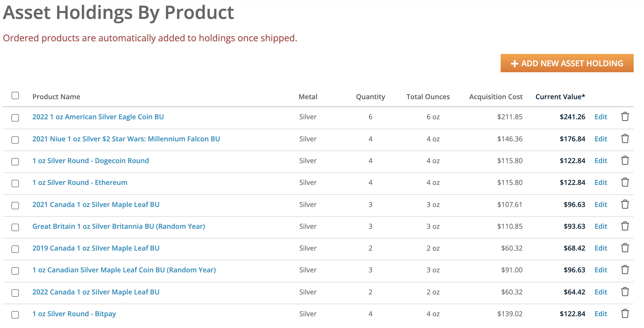Check the Great Britain Britannia row
The height and width of the screenshot is (328, 644).
(15, 227)
